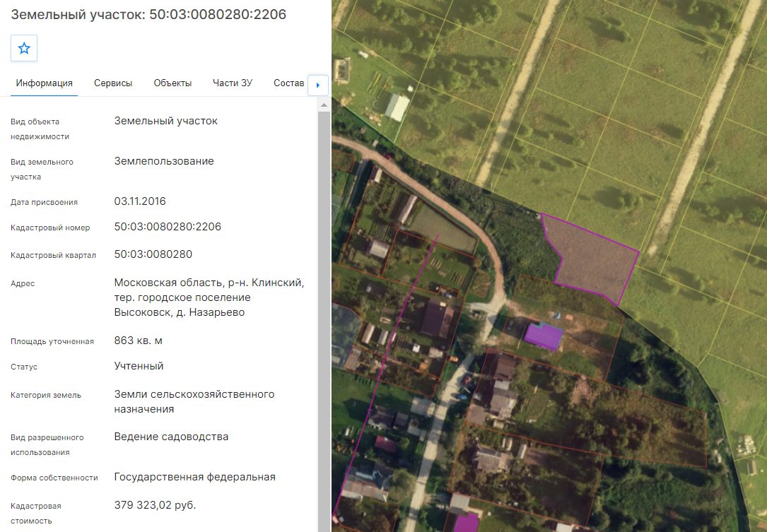Click the 'Вид объекта недвижимости' label

coord(40,129)
